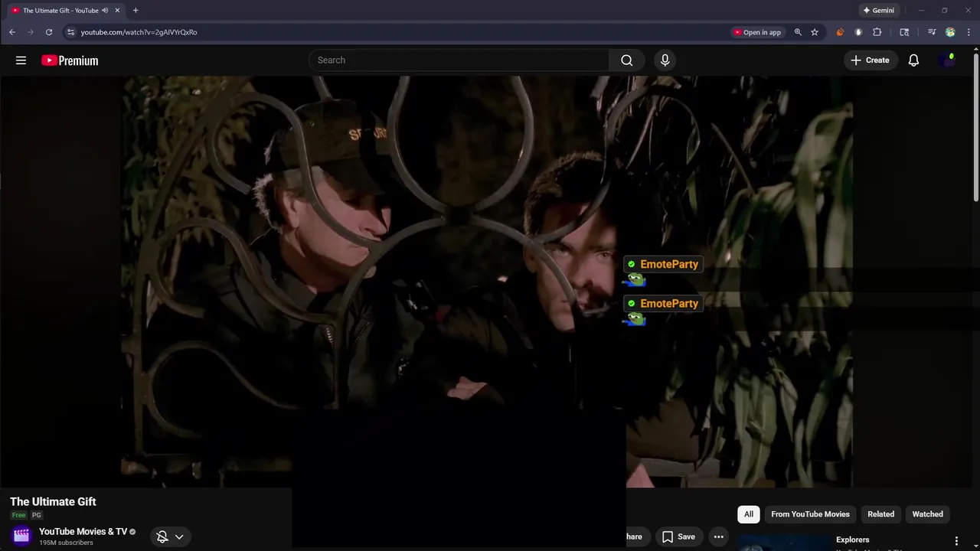Click the PG rating badge

tap(36, 515)
